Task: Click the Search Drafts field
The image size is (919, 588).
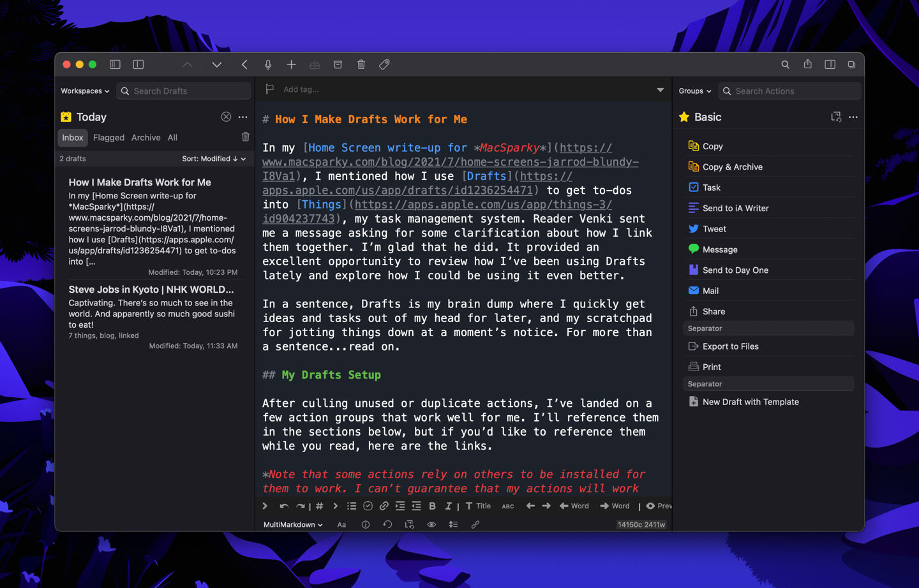Action: [x=184, y=91]
